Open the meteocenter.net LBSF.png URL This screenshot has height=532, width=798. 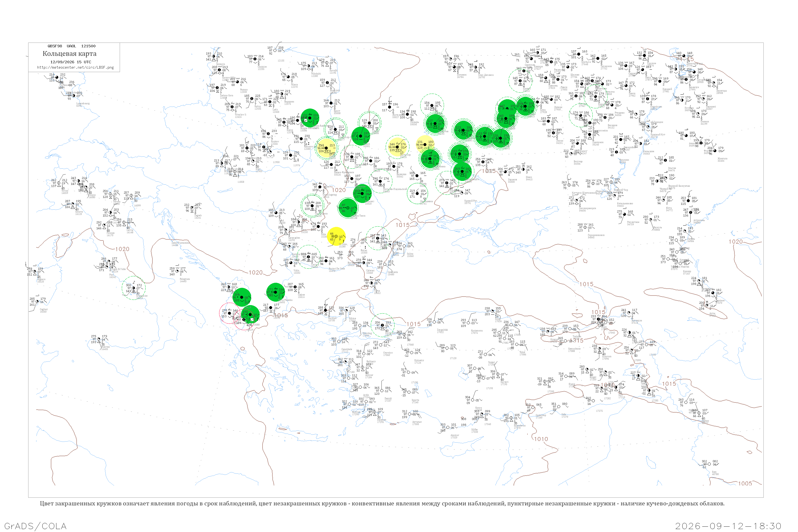point(75,68)
